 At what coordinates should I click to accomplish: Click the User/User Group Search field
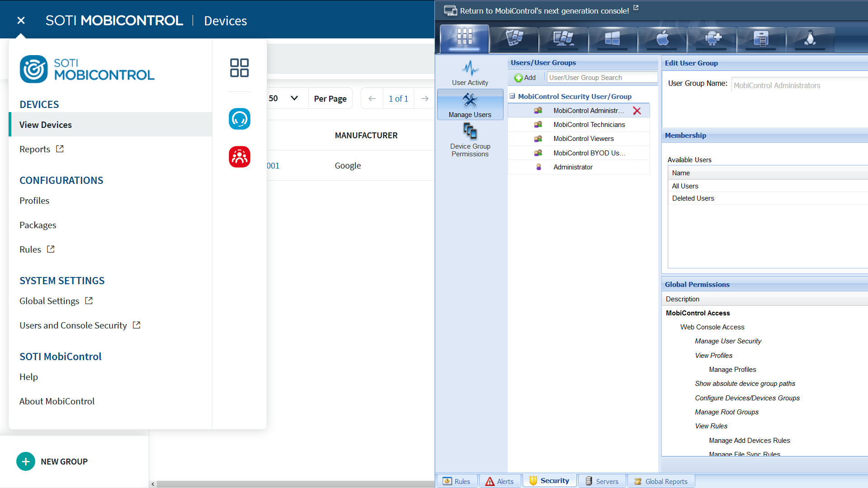point(601,78)
